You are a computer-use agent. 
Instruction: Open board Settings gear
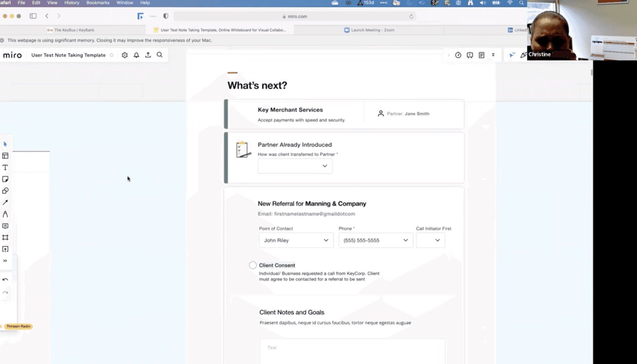pos(124,55)
